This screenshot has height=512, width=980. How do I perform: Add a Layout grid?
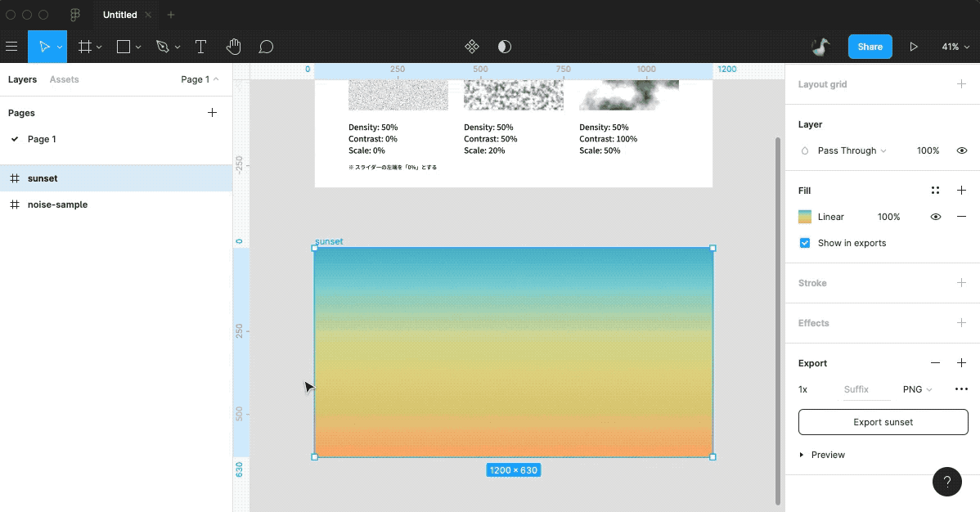961,83
